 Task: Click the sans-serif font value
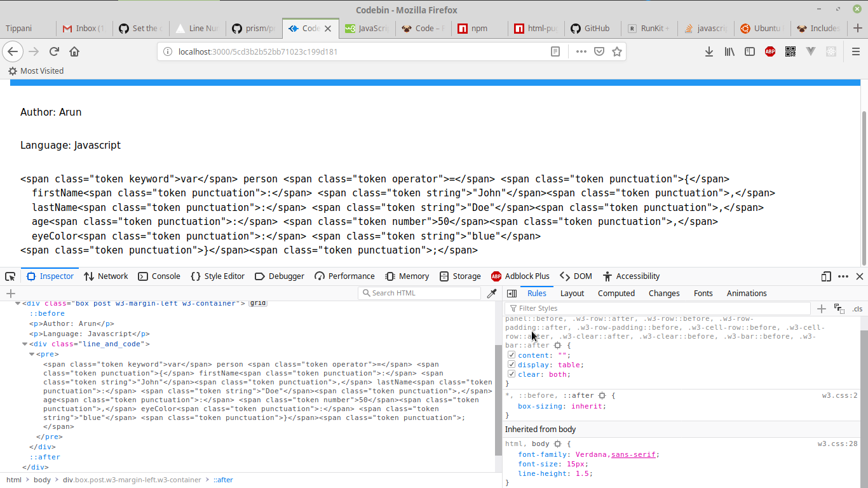coord(634,454)
